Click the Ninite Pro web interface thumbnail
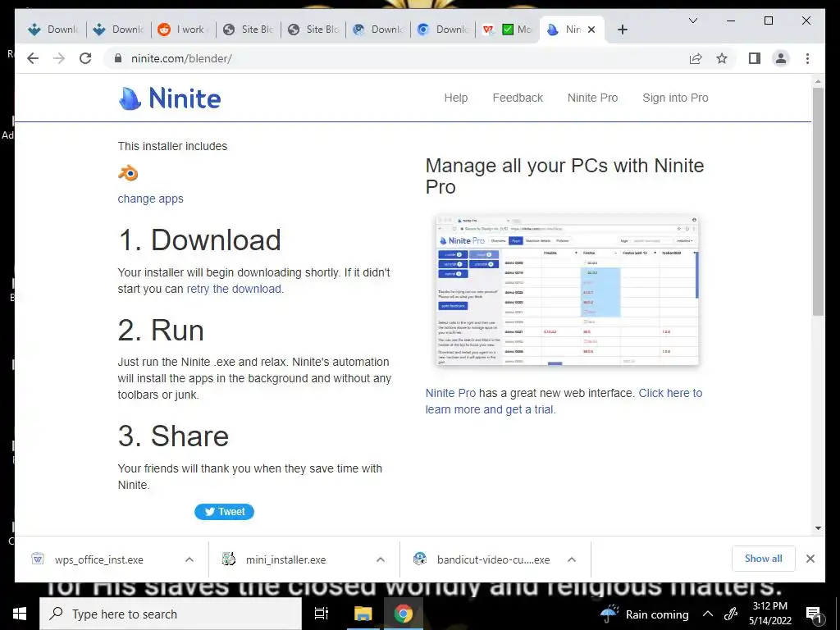The width and height of the screenshot is (840, 630). coord(568,290)
